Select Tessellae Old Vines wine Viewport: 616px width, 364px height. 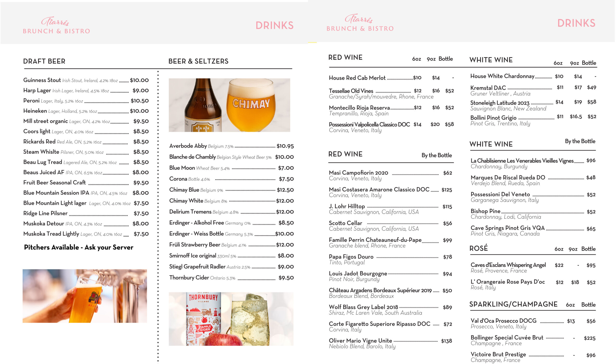(x=391, y=94)
